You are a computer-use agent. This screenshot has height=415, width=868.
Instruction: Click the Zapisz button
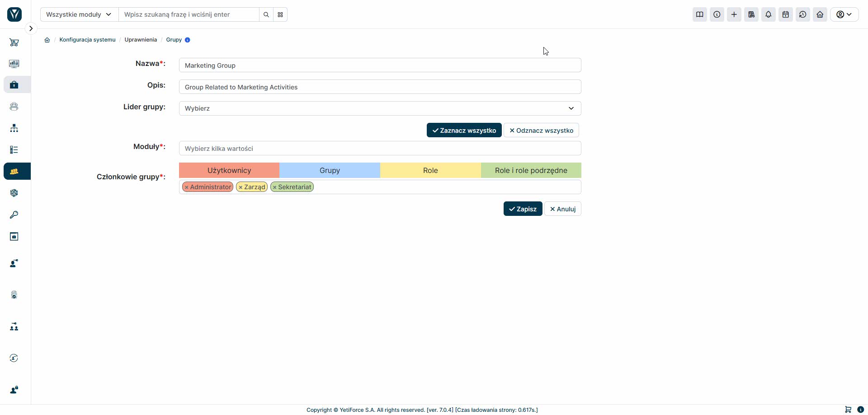click(523, 209)
